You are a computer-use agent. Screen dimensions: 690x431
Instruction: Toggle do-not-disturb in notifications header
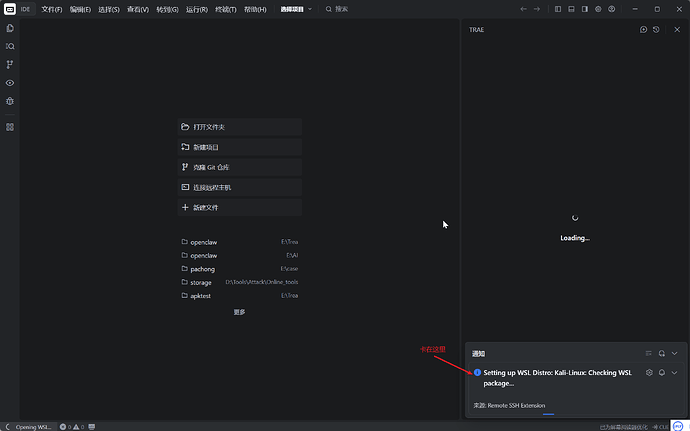[x=662, y=353]
